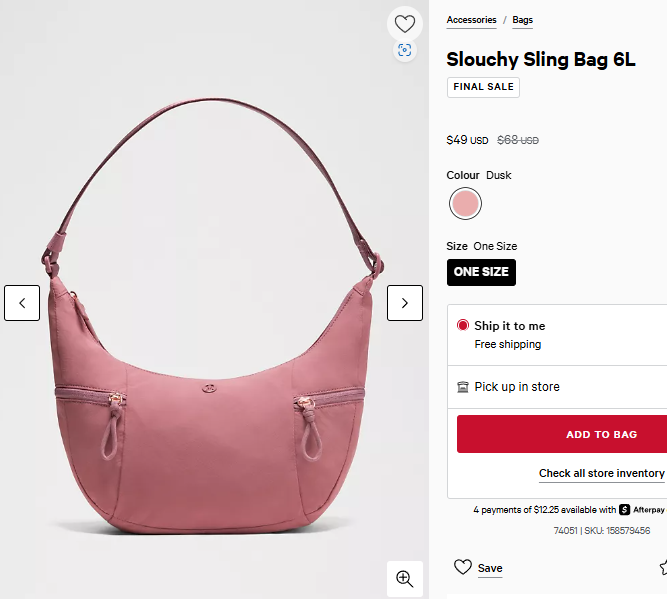The height and width of the screenshot is (599, 667).
Task: Click the heart wishlist icon above the product image
Action: (x=404, y=23)
